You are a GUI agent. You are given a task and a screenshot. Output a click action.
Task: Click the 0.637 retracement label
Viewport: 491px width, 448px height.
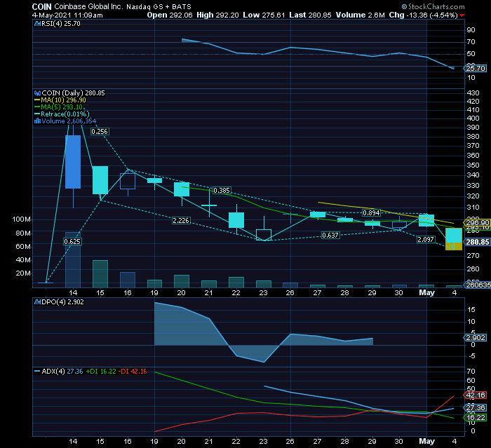pos(330,236)
